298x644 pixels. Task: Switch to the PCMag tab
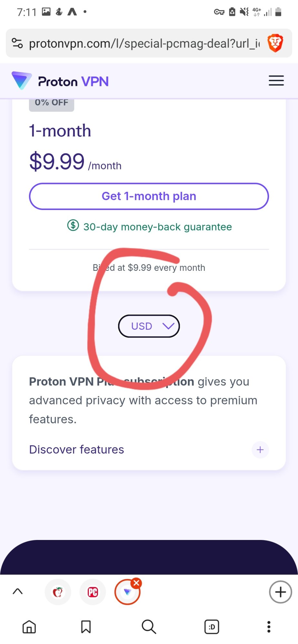point(93,592)
